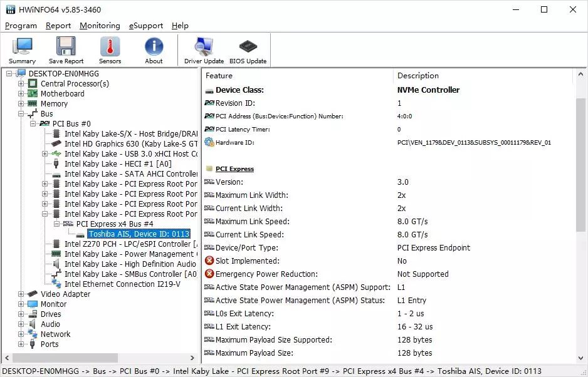Click the Intel Ethernet Connection network icon
This screenshot has height=377, width=588.
[56, 284]
